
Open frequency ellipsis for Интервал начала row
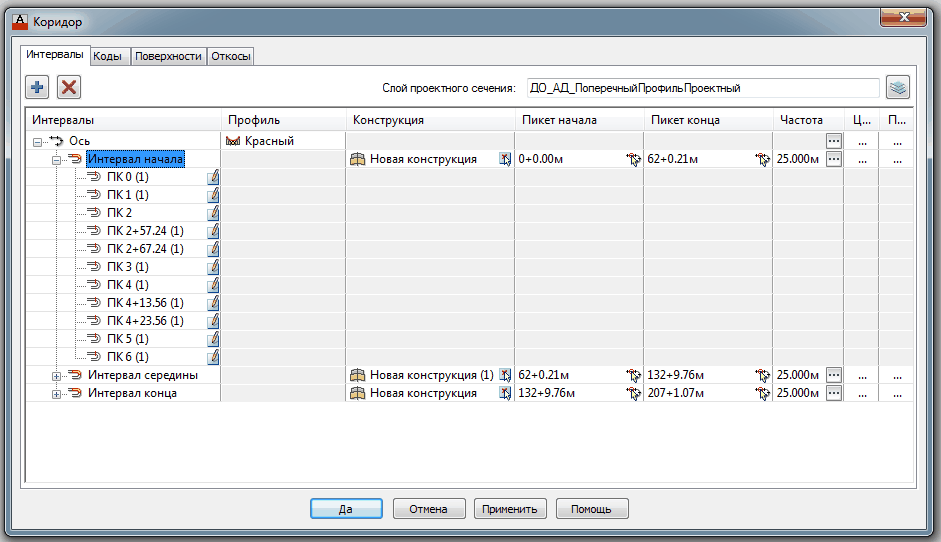(x=833, y=159)
